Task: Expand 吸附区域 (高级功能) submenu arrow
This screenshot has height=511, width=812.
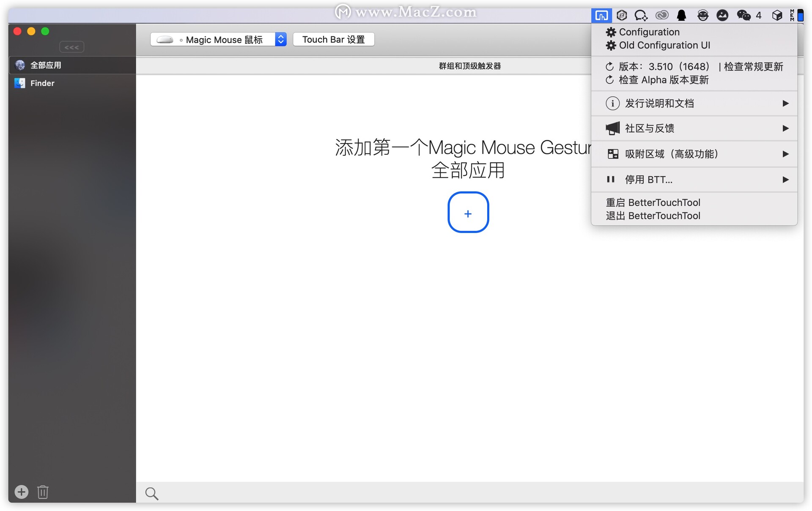Action: (x=785, y=154)
